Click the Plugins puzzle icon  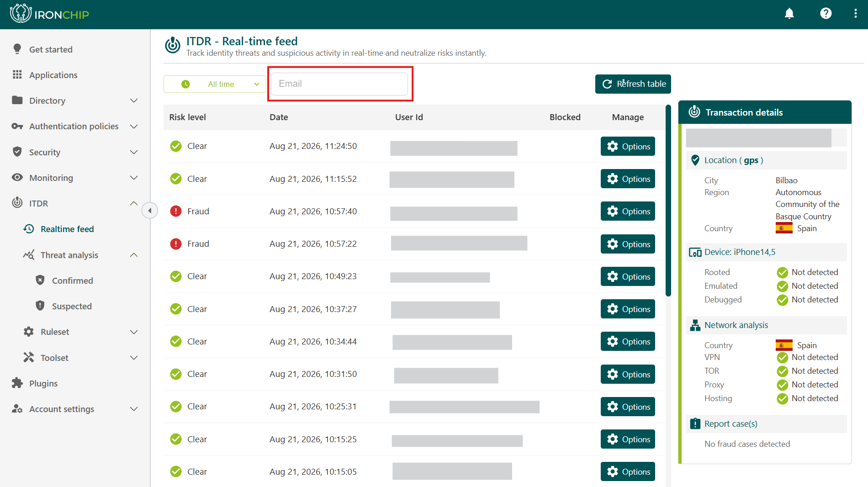17,383
